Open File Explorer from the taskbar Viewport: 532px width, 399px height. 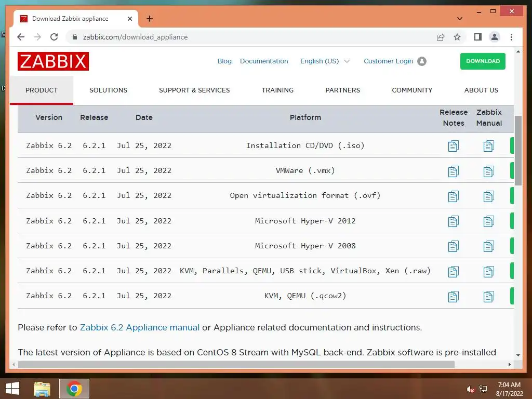coord(42,389)
